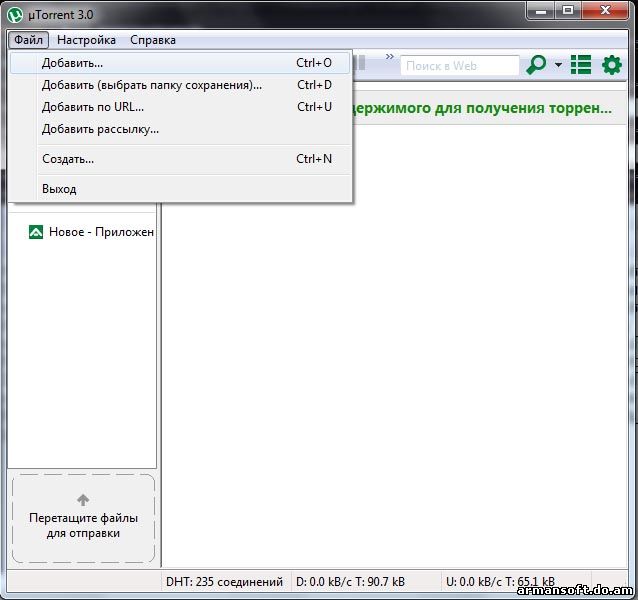This screenshot has width=638, height=600.
Task: Maximize the µTorrent window
Action: [x=568, y=11]
